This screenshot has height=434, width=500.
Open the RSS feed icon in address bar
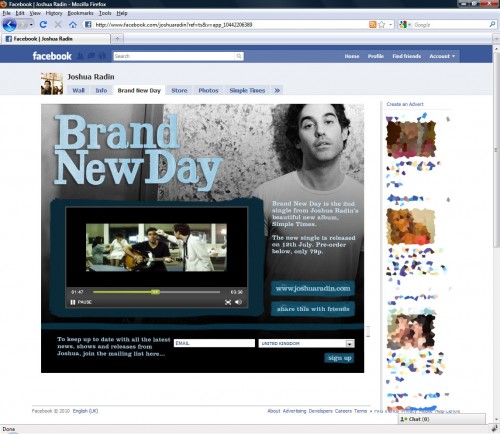[372, 25]
